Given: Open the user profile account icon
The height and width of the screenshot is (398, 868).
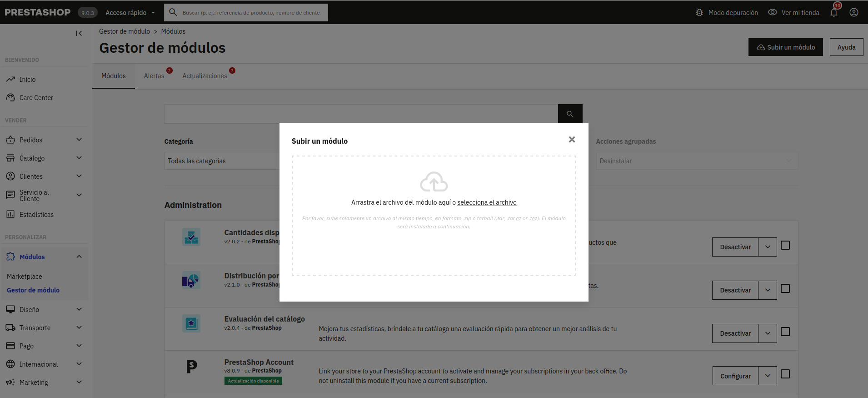Looking at the screenshot, I should click(x=854, y=13).
